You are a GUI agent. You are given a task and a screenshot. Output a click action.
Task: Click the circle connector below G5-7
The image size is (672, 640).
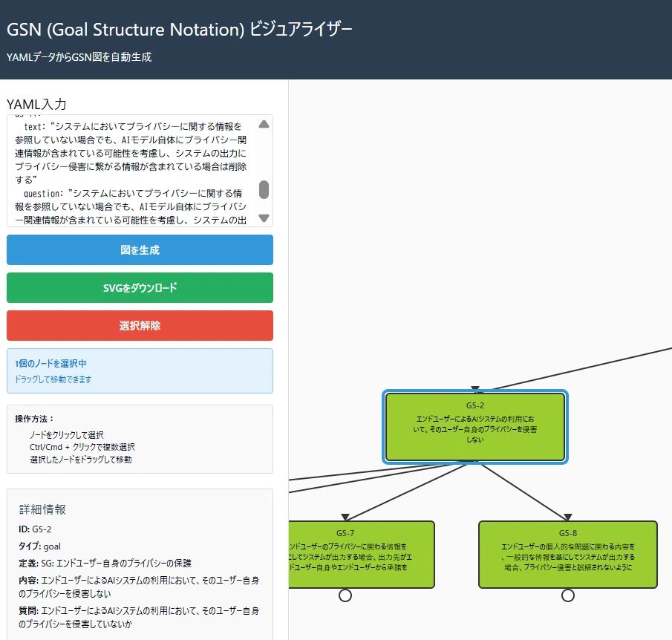pyautogui.click(x=345, y=595)
